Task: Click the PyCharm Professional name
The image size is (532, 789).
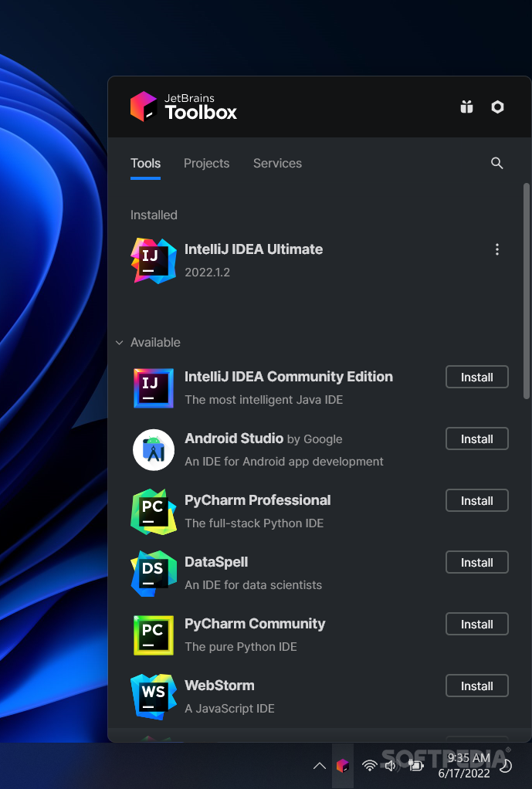Action: click(x=258, y=500)
